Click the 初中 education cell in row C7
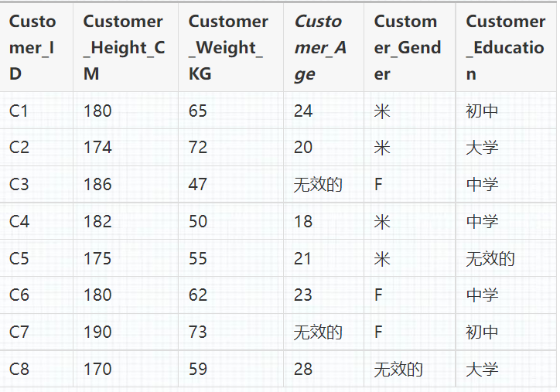Screen dimensions: 560x392 482,332
